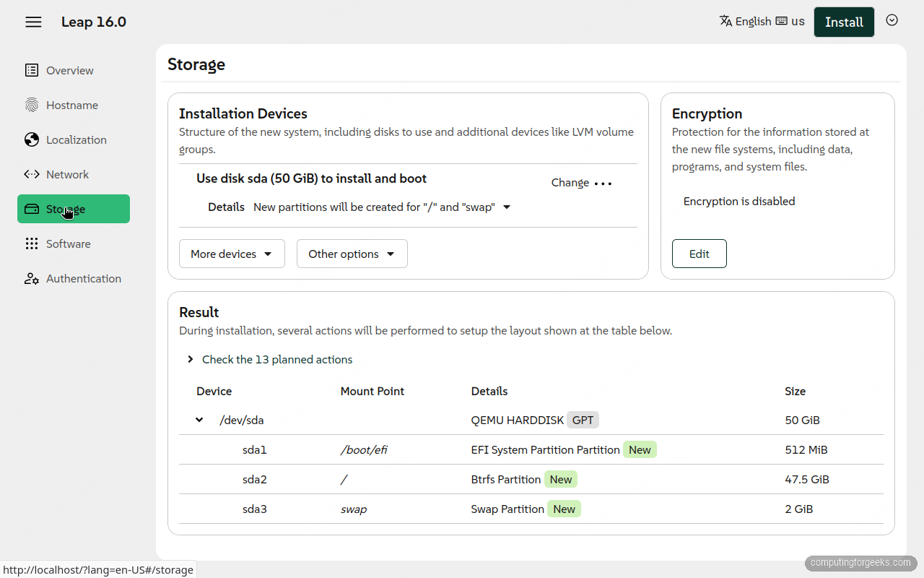Viewport: 924px width, 578px height.
Task: Open the hamburger navigation menu
Action: [x=33, y=22]
